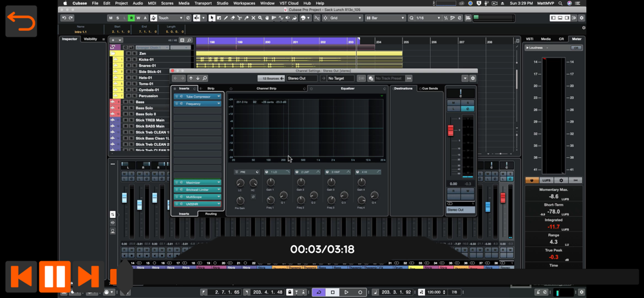Screen dimensions: 644x298
Task: Mute Stereo Out channel in Channel Settings
Action: [453, 103]
